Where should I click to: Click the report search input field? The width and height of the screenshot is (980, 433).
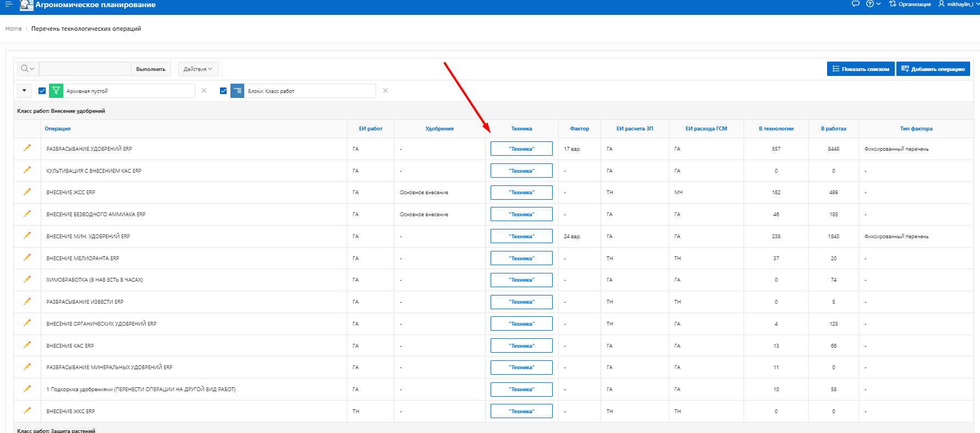85,69
